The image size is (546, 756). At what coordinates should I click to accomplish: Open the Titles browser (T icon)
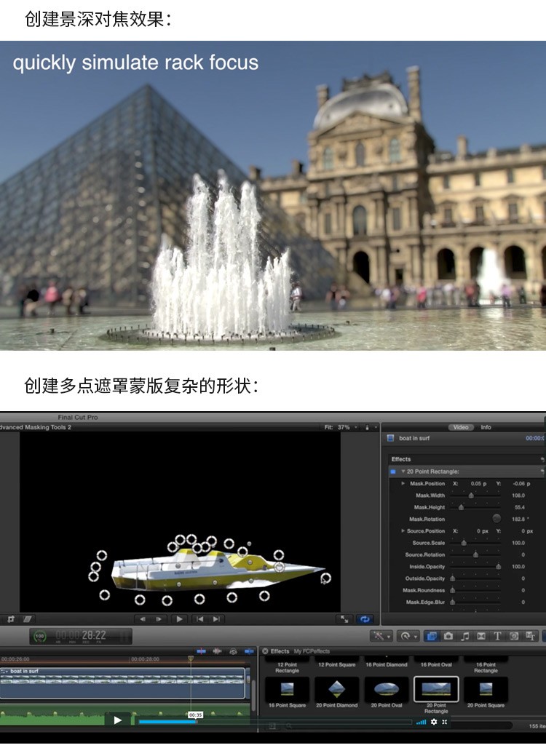(x=498, y=636)
